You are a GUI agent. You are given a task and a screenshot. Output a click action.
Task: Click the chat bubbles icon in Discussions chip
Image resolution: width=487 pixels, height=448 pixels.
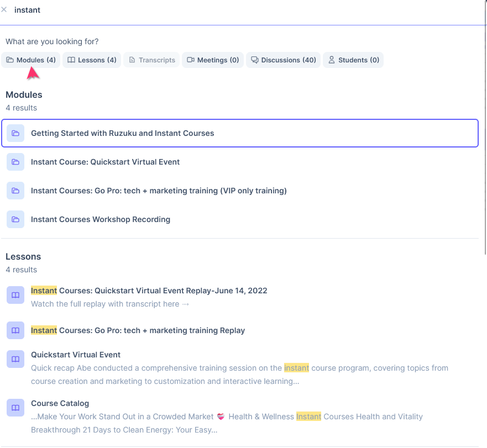pyautogui.click(x=255, y=60)
